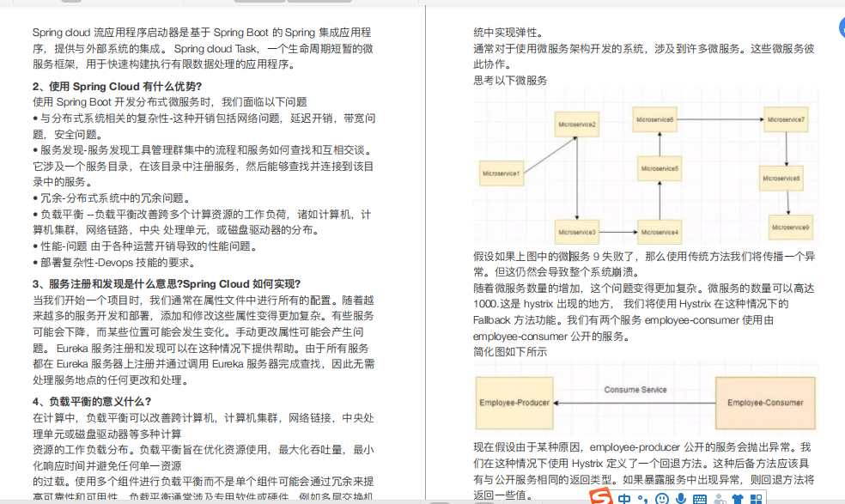Click line starting '假设如果上图中的微服务 9 失败了'
The width and height of the screenshot is (845, 504).
click(x=644, y=257)
